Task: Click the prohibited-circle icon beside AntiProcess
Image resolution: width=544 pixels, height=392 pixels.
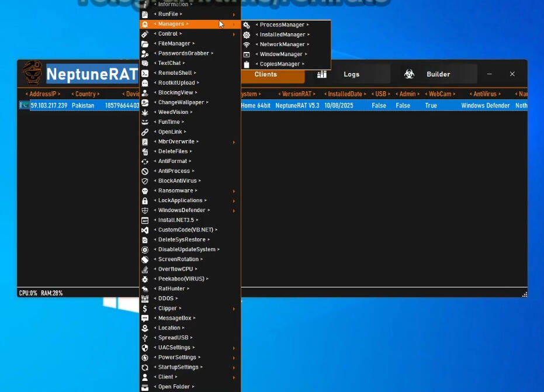Action: point(145,171)
